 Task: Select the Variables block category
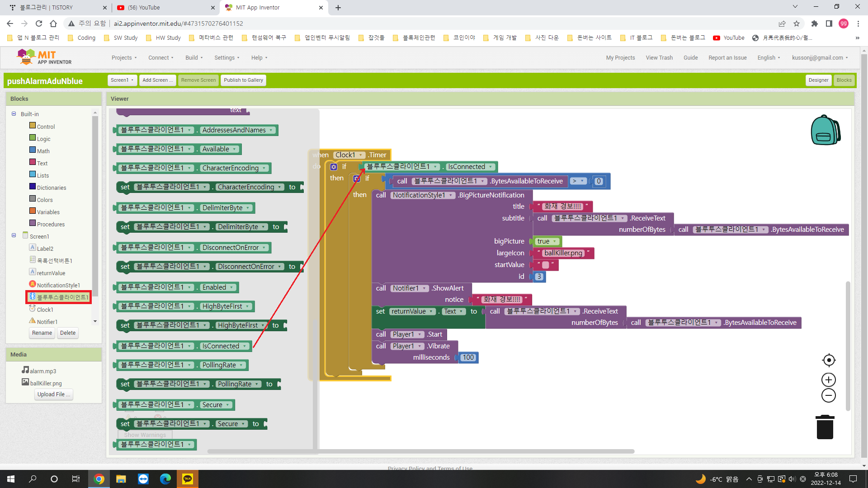coord(48,212)
